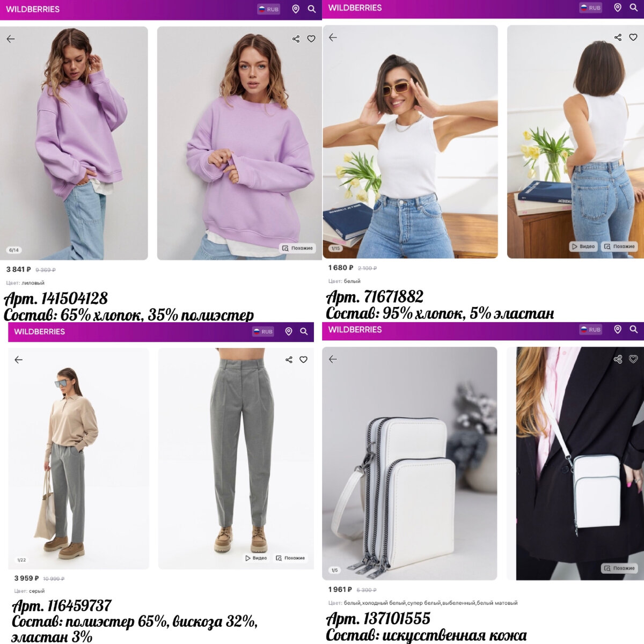Viewport: 644px width, 644px height.
Task: Change RUB currency in top-left header
Action: [268, 9]
